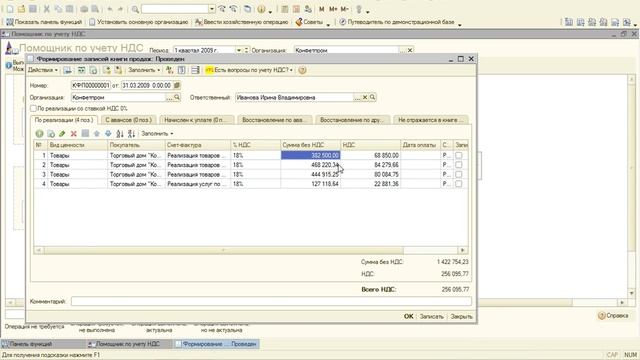Sort the rows descending with the sort icon
Viewport: 640px width, 360px height.
131,133
